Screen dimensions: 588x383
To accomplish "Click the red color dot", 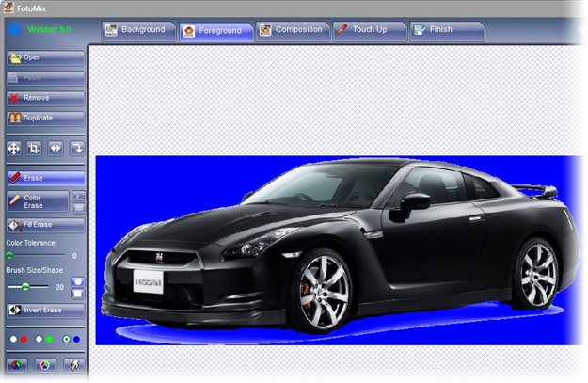I will pos(24,340).
